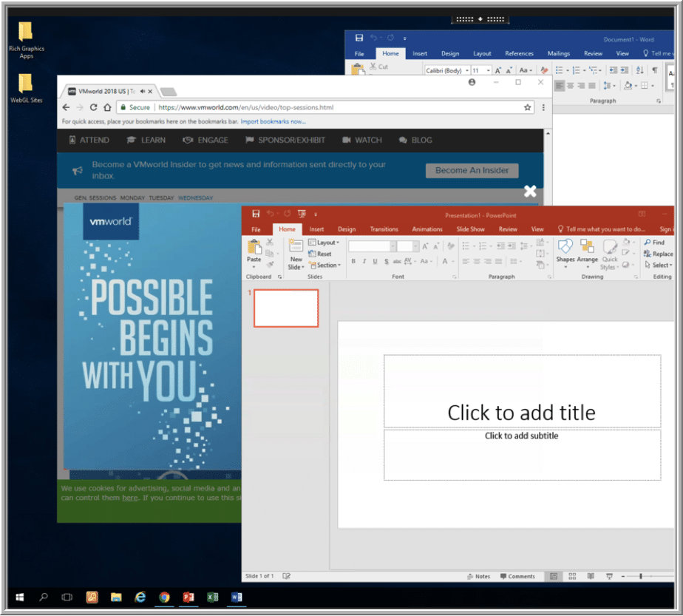The image size is (683, 616).
Task: Open Word font name Calibri dropdown
Action: (467, 70)
